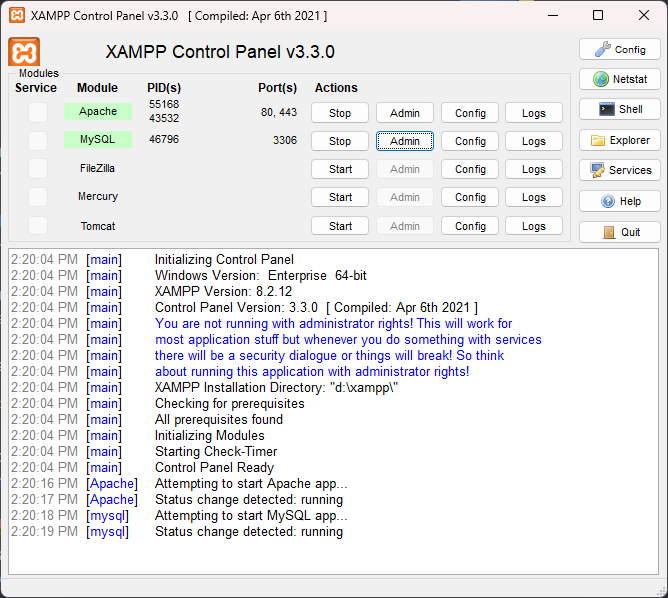The height and width of the screenshot is (598, 668).
Task: Stop the MySQL module
Action: [340, 141]
